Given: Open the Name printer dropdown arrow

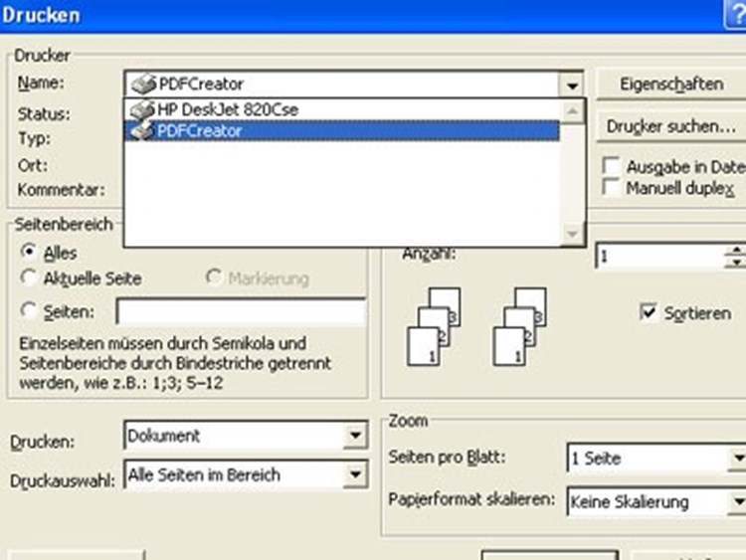Looking at the screenshot, I should (572, 86).
